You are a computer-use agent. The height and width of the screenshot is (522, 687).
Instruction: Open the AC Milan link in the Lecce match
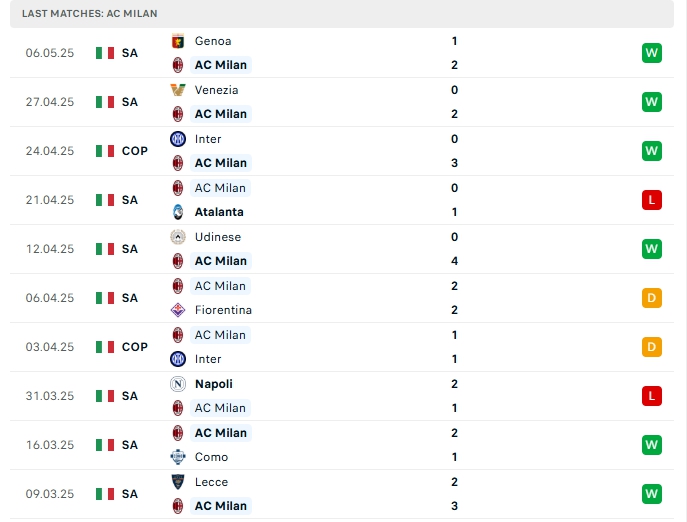point(221,506)
